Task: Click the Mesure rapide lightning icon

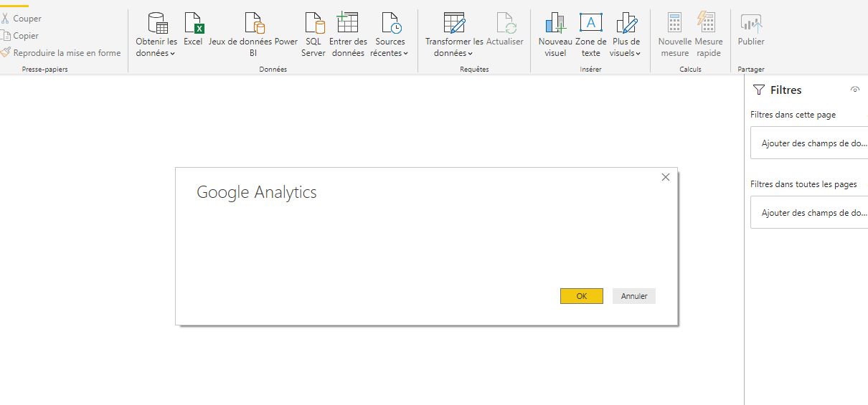Action: (x=707, y=23)
